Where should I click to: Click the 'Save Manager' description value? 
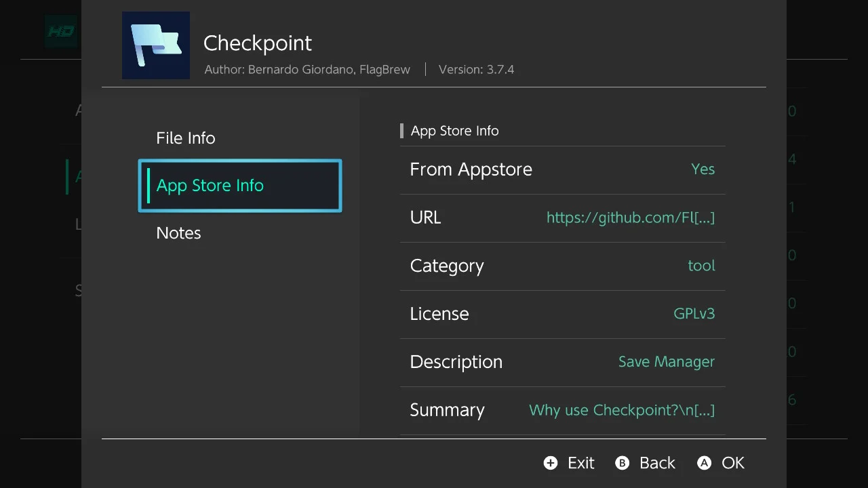point(666,362)
